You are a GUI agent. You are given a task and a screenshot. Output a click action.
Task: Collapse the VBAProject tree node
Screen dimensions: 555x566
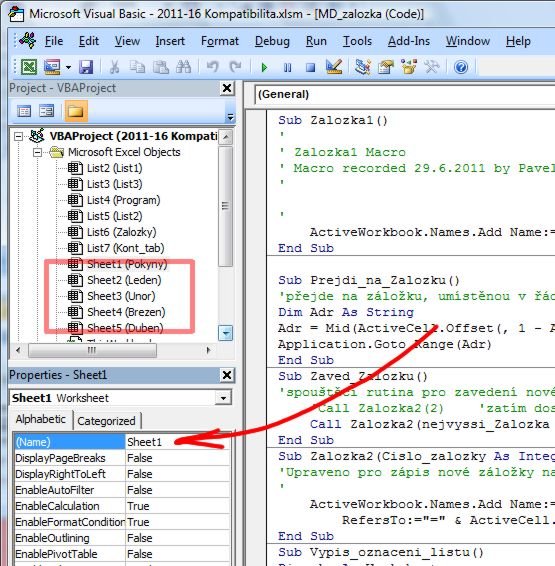(18, 136)
